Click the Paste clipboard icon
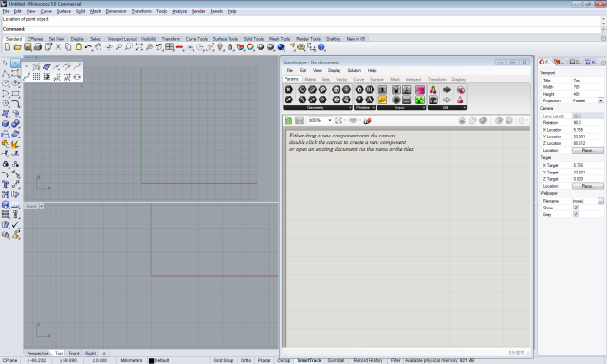607x364 pixels. coord(78,47)
